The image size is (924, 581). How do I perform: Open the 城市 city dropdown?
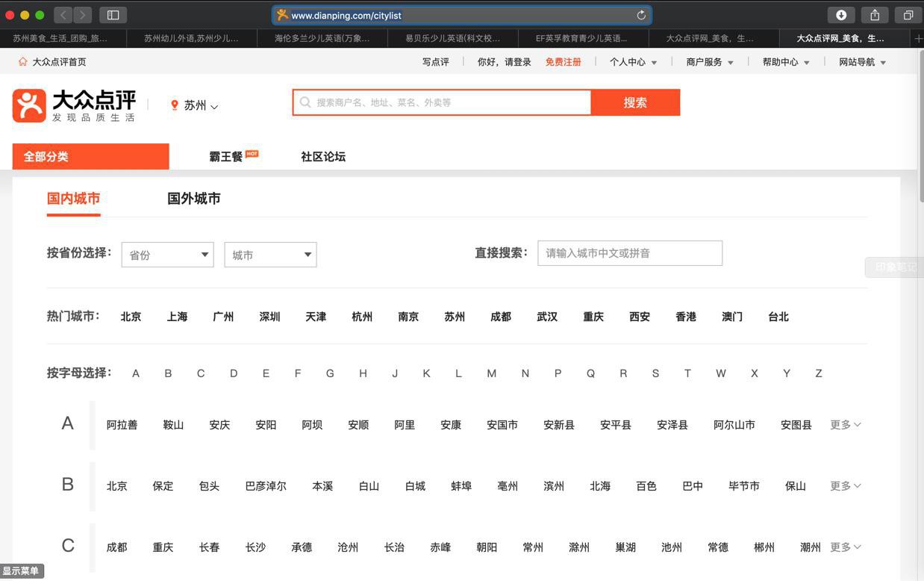coord(270,255)
